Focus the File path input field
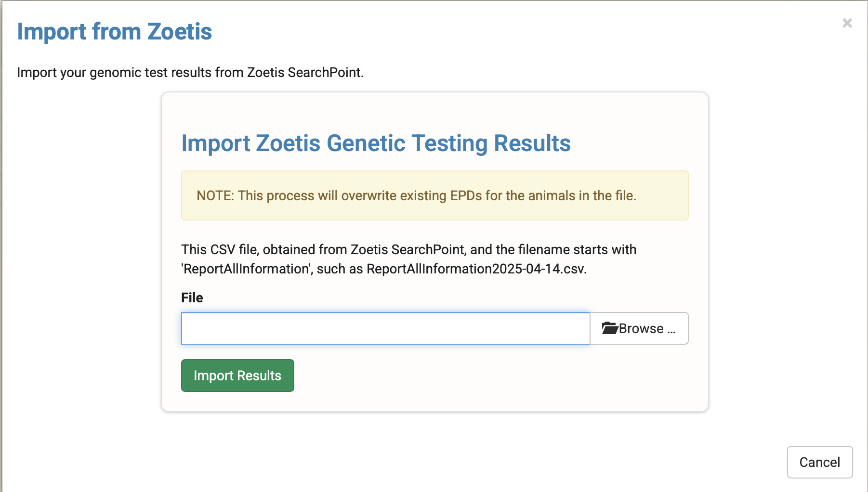Screen dimensions: 868x492 pyautogui.click(x=385, y=328)
